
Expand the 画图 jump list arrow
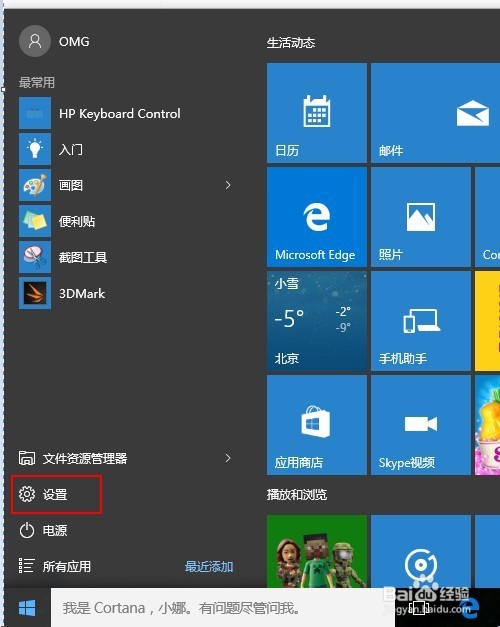tap(228, 185)
